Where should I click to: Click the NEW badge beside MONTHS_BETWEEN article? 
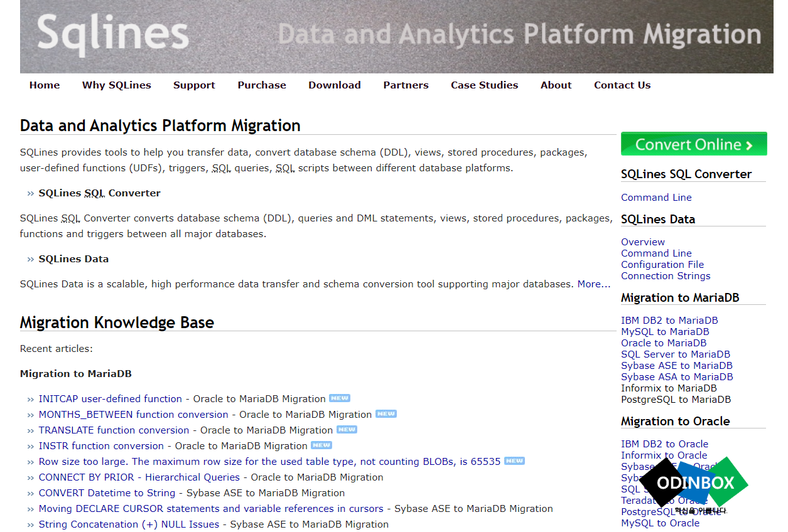tap(386, 413)
